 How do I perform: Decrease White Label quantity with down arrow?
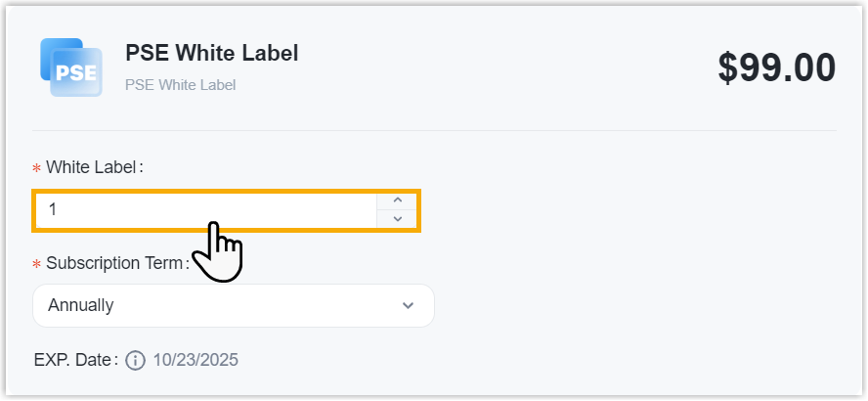tap(397, 219)
